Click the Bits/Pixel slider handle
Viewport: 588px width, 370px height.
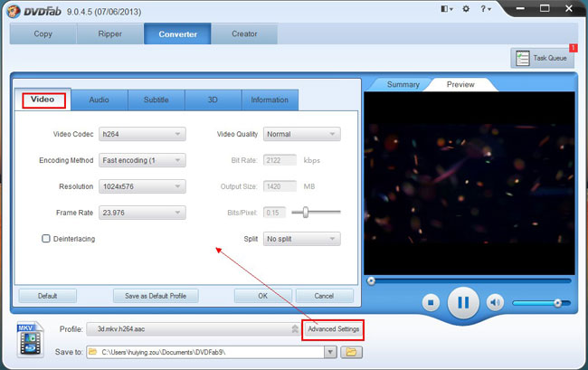point(306,213)
